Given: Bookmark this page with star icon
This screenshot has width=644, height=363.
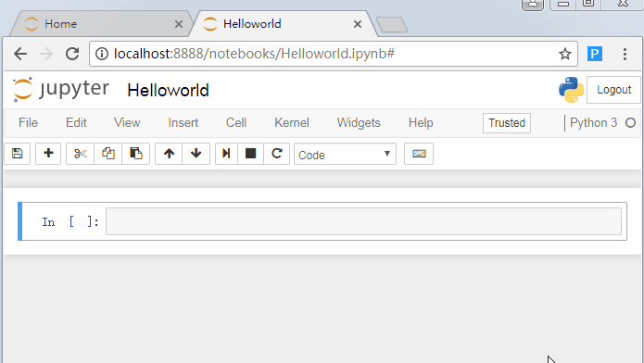Looking at the screenshot, I should click(565, 54).
